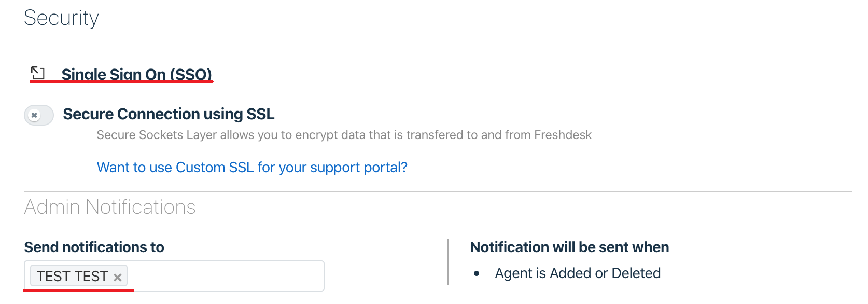Screen dimensions: 868x304
Task: Click the horizontal divider above Admin Notifications
Action: pyautogui.click(x=438, y=191)
